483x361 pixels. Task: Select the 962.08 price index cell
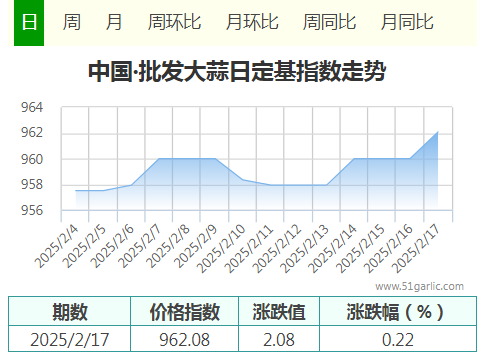coord(184,339)
